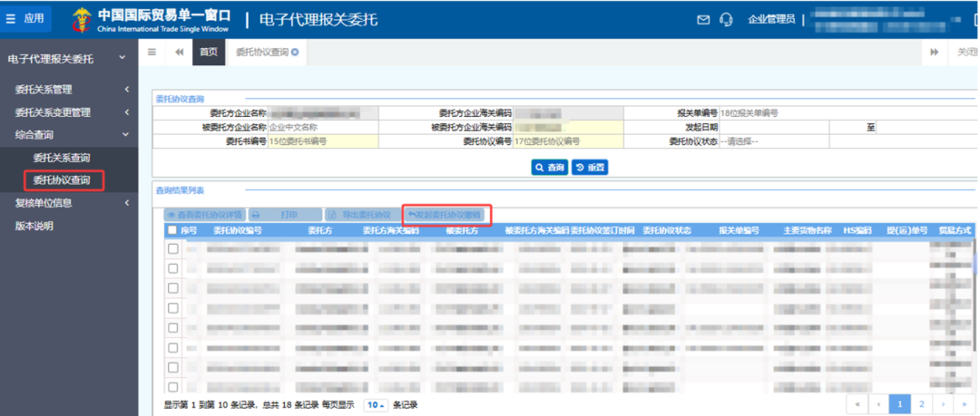Viewport: 980px width, 416px height.
Task: Click the table's vertical scrollbar
Action: [975, 313]
